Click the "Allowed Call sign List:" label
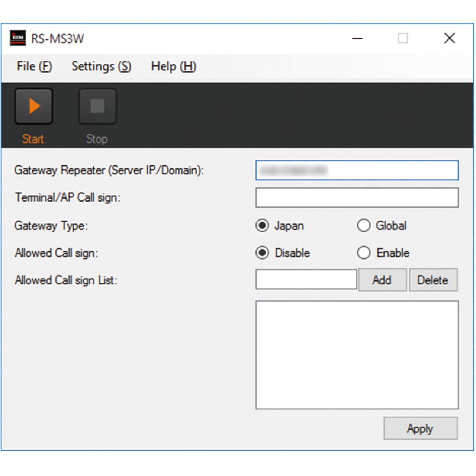476x476 pixels. pos(66,280)
